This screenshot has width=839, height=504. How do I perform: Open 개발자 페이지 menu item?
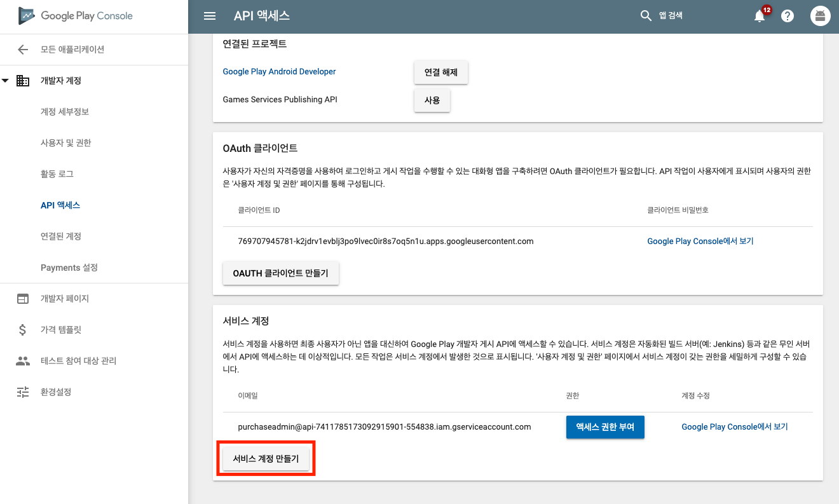[x=65, y=299]
